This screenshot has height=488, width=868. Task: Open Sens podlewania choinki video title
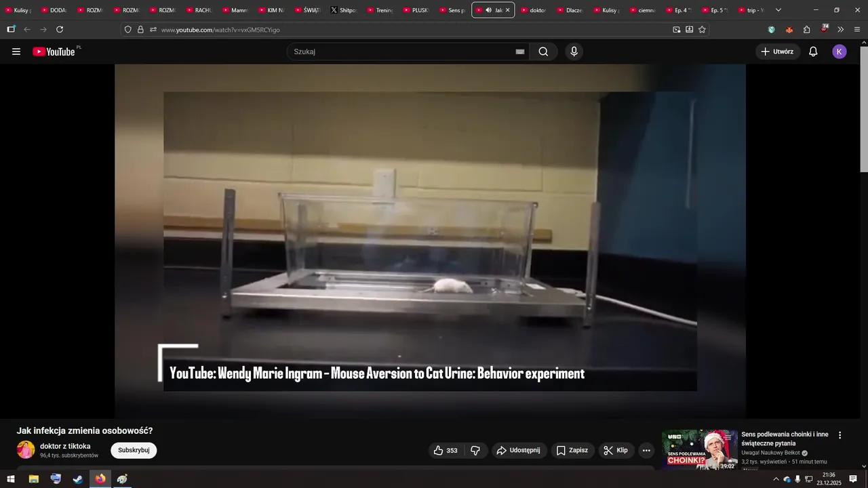[x=785, y=439]
